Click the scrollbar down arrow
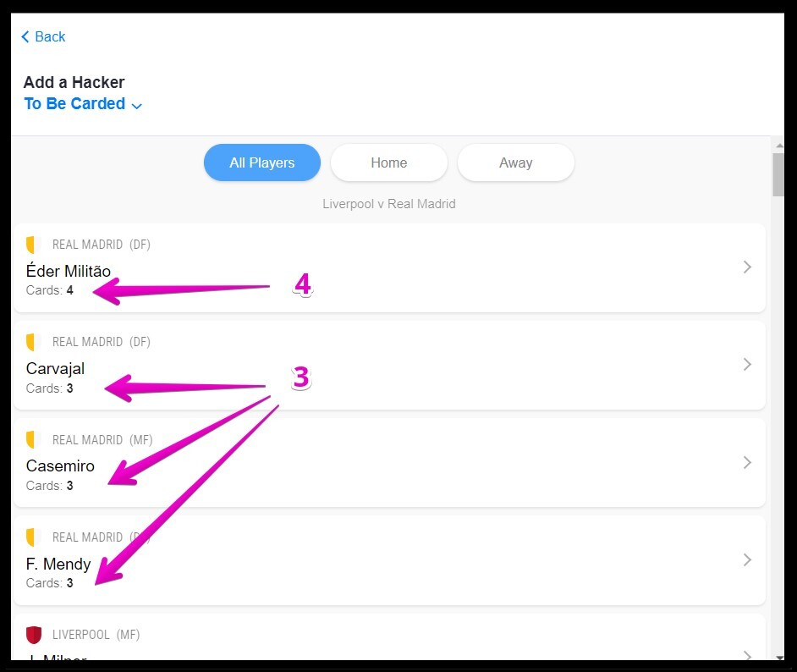 click(780, 658)
